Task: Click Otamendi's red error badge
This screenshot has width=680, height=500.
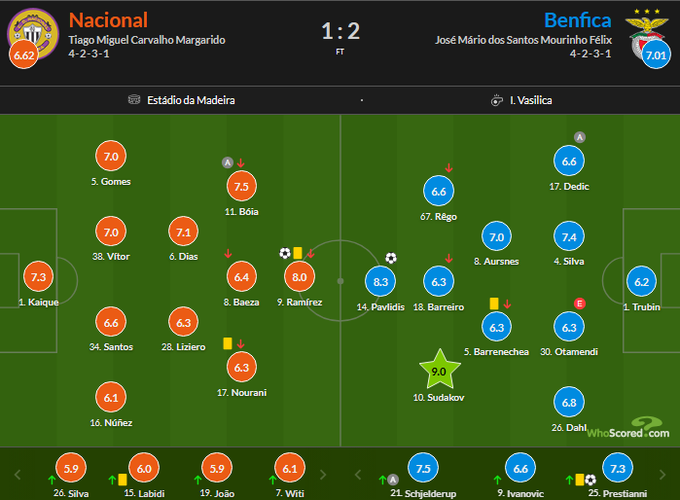Action: point(580,303)
